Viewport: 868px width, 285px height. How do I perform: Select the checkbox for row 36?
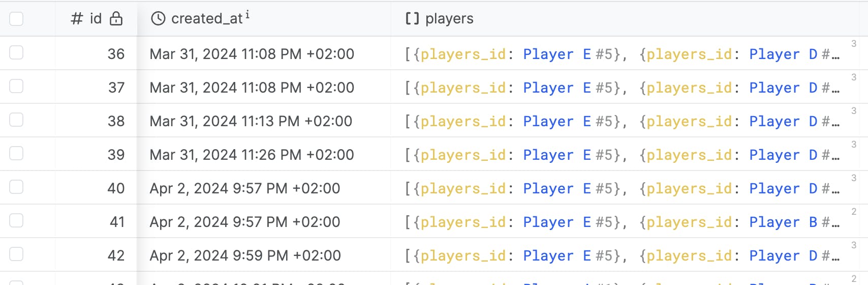tap(16, 53)
